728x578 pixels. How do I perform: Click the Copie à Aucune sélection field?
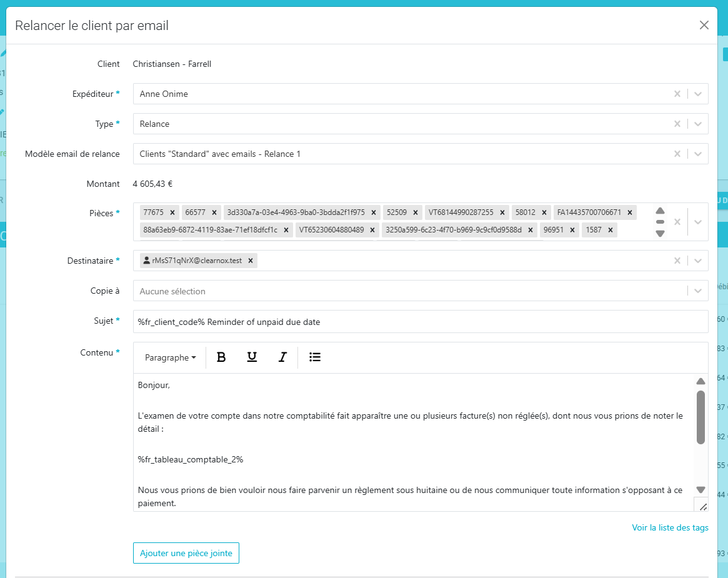[x=420, y=291]
